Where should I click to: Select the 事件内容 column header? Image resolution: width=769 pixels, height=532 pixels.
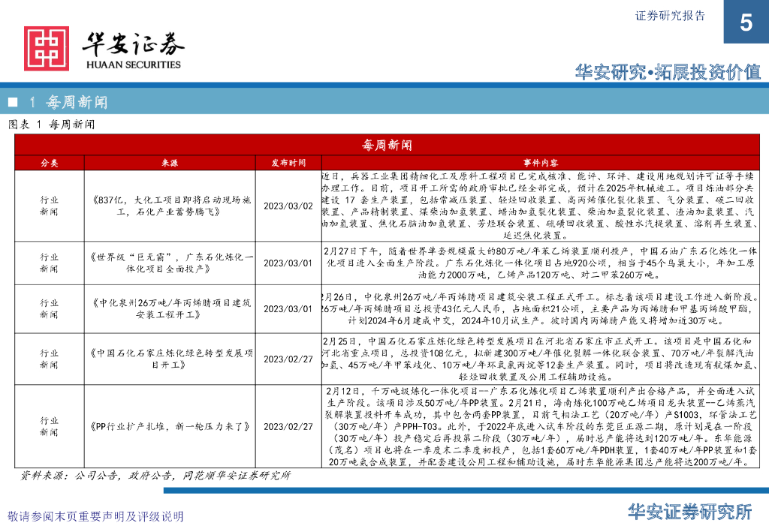(x=541, y=163)
